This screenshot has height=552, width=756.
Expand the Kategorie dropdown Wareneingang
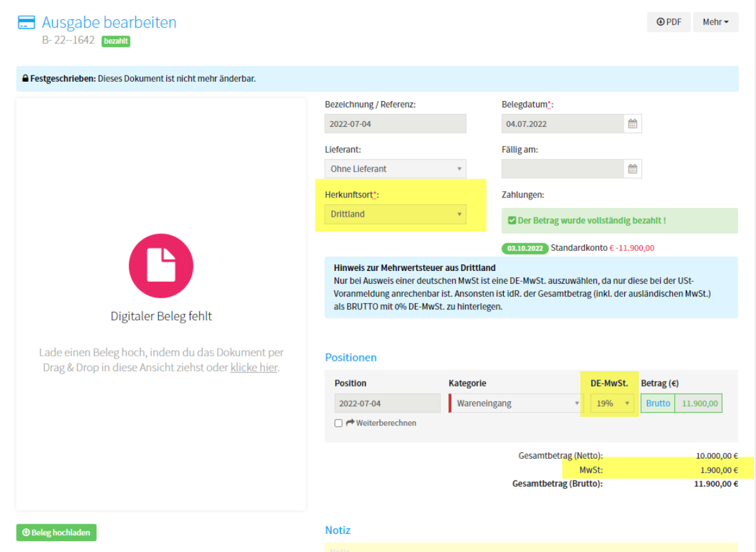516,403
